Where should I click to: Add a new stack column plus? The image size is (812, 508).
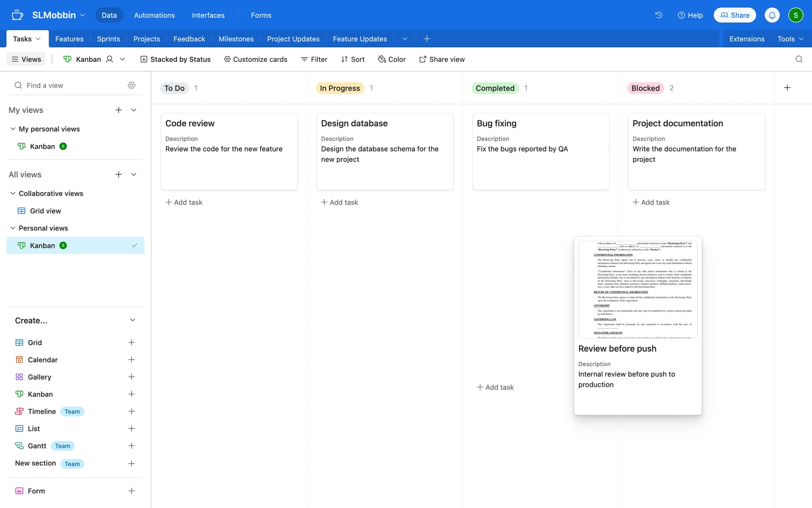787,88
